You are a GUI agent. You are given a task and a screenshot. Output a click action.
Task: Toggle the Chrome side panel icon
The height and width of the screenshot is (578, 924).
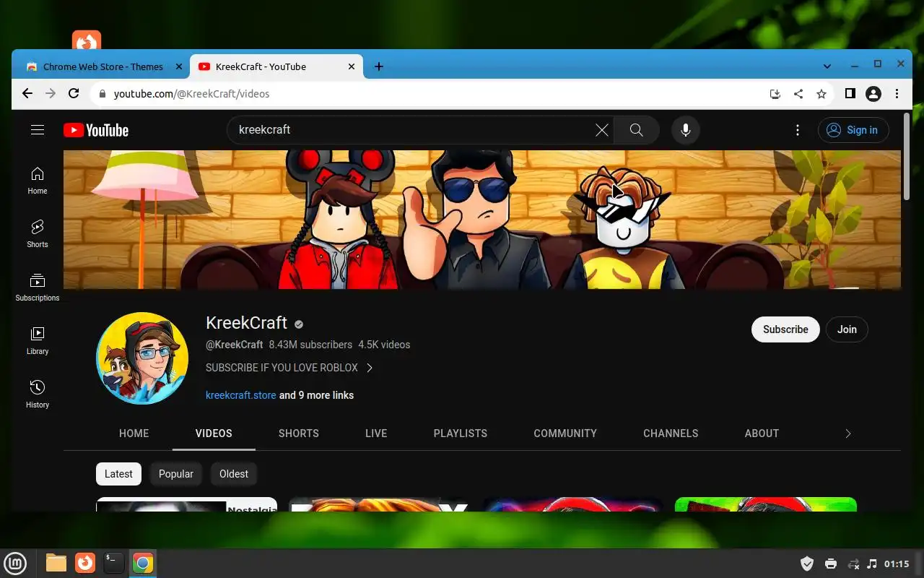pos(850,93)
